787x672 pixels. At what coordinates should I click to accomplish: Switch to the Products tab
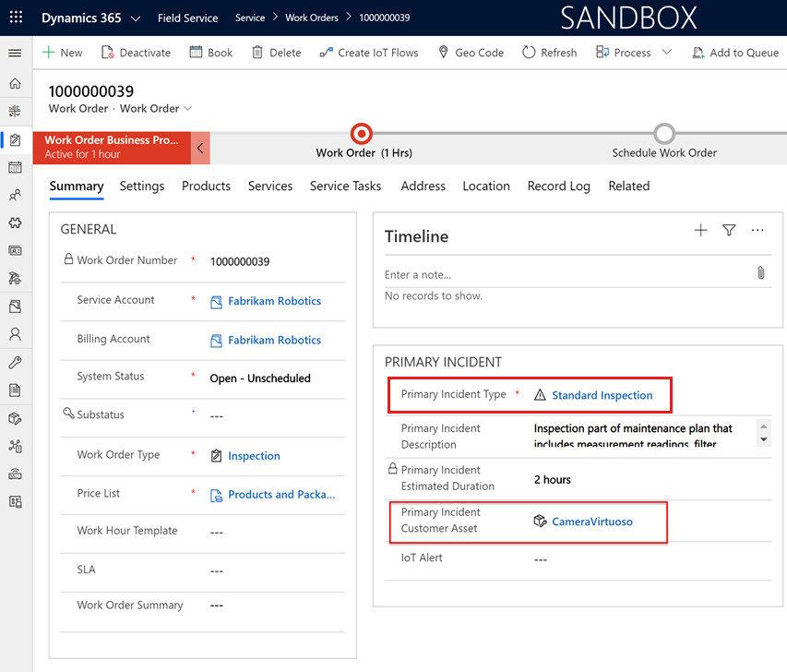coord(207,186)
